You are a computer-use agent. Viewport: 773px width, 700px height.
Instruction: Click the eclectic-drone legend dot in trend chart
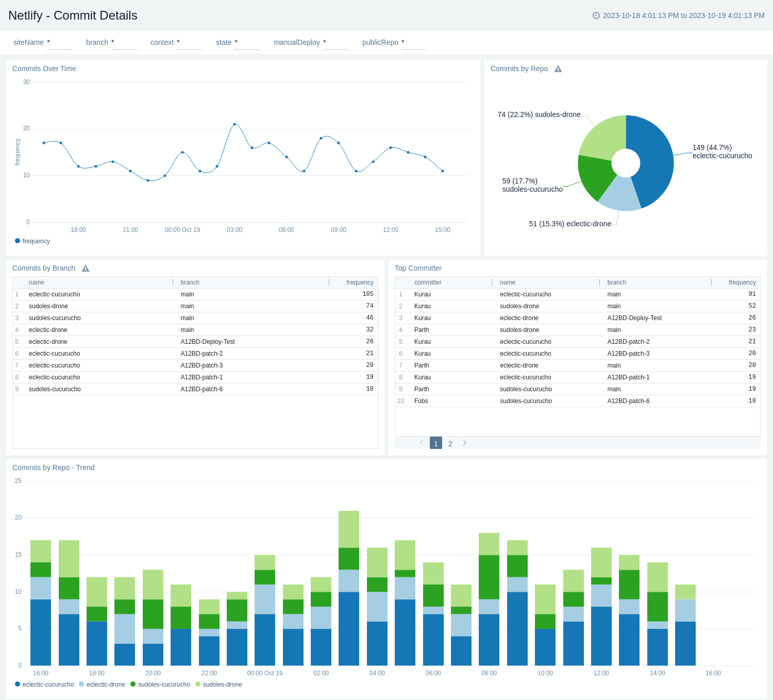pyautogui.click(x=81, y=685)
